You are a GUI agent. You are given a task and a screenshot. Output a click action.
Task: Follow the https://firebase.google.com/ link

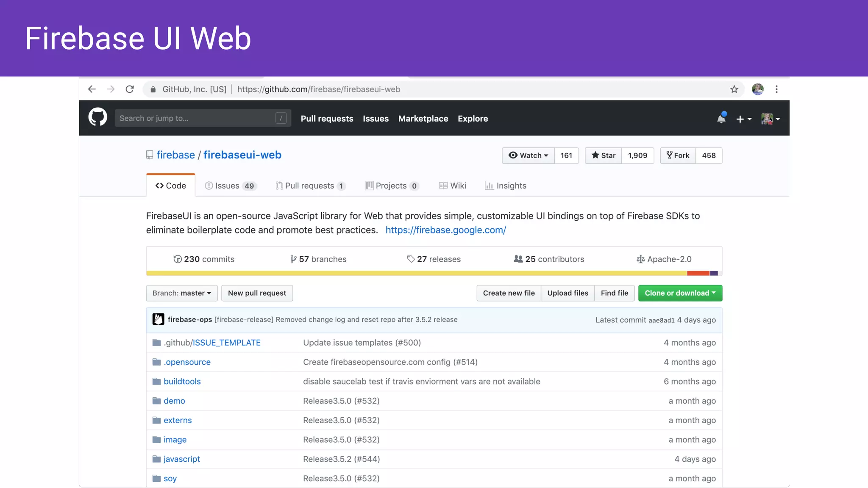(x=445, y=230)
